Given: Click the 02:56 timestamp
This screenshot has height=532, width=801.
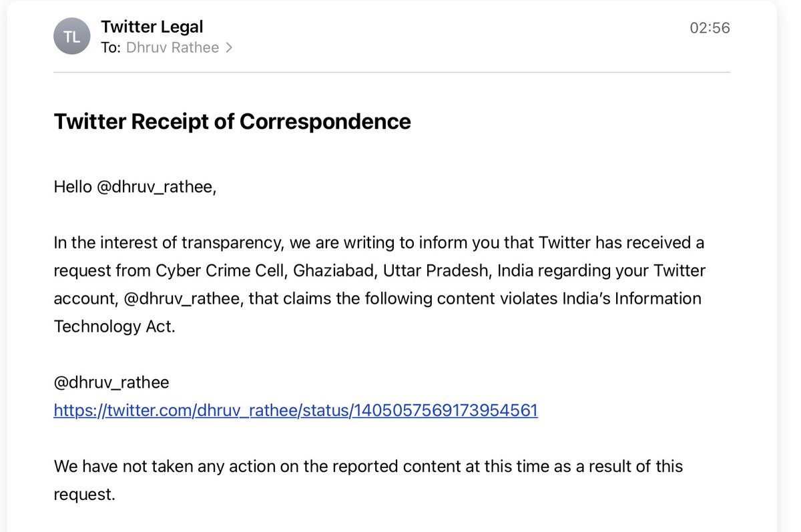Looking at the screenshot, I should coord(710,28).
